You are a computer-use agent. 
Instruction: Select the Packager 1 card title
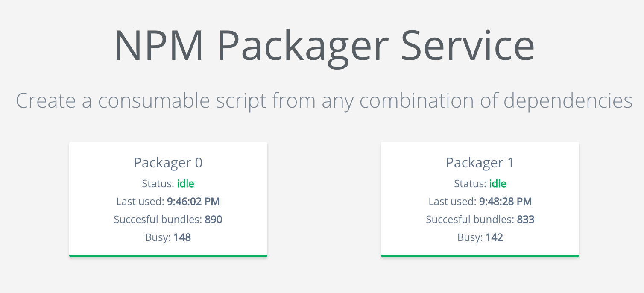(x=480, y=163)
